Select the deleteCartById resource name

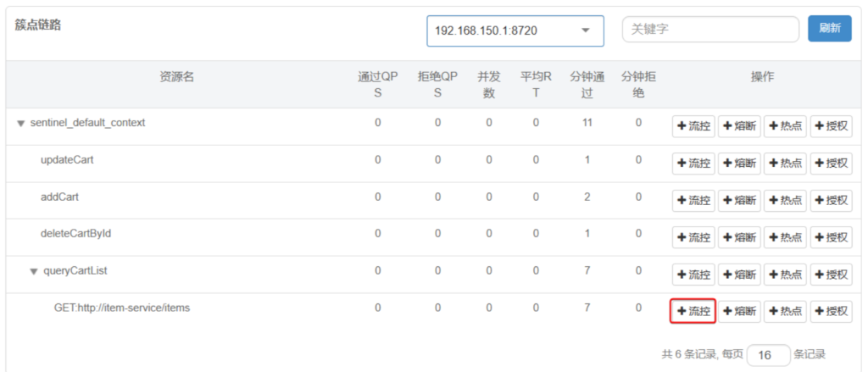(x=75, y=234)
